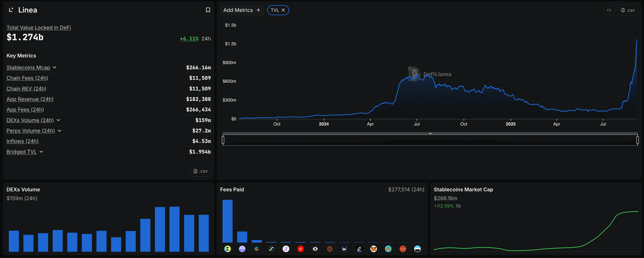Click the $1.274b TVL value

point(25,37)
